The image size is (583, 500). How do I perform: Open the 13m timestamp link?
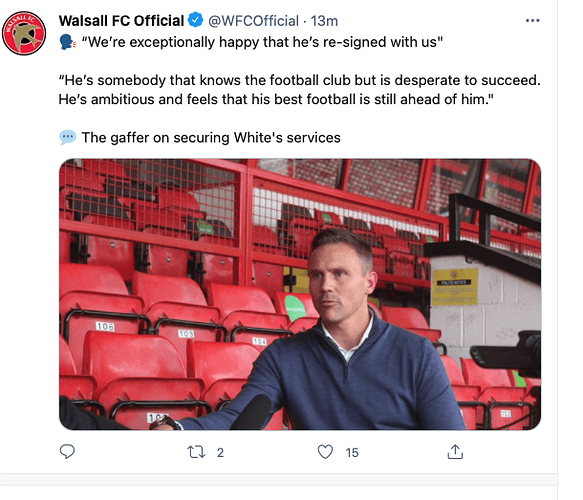click(324, 21)
